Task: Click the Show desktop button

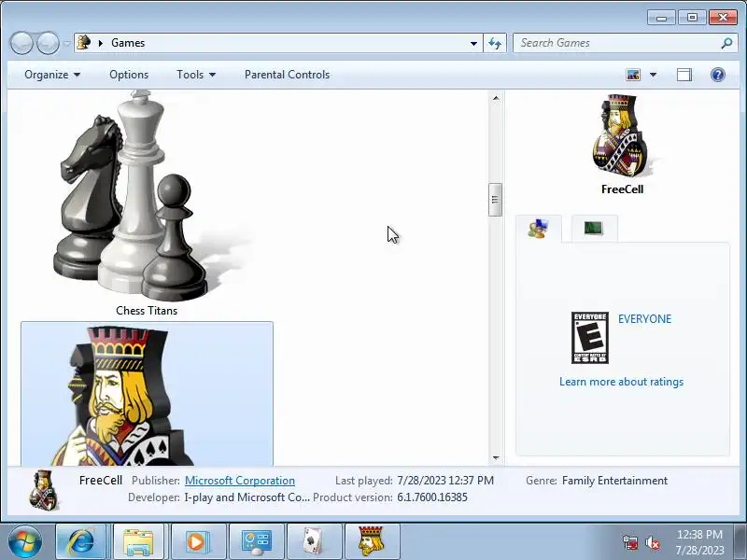Action: click(x=741, y=541)
